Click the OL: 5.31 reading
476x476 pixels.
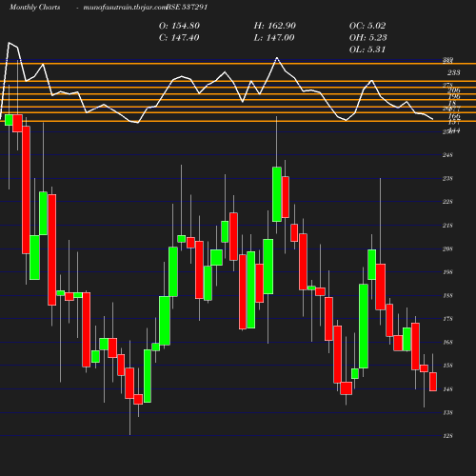(x=367, y=50)
